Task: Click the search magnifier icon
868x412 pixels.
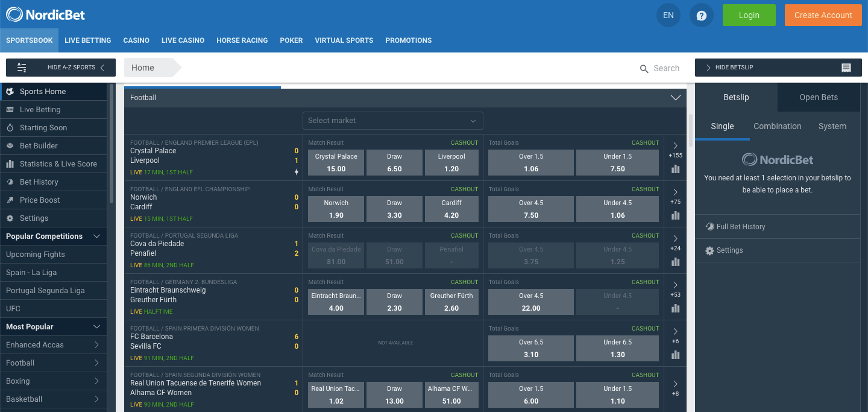Action: pyautogui.click(x=644, y=69)
